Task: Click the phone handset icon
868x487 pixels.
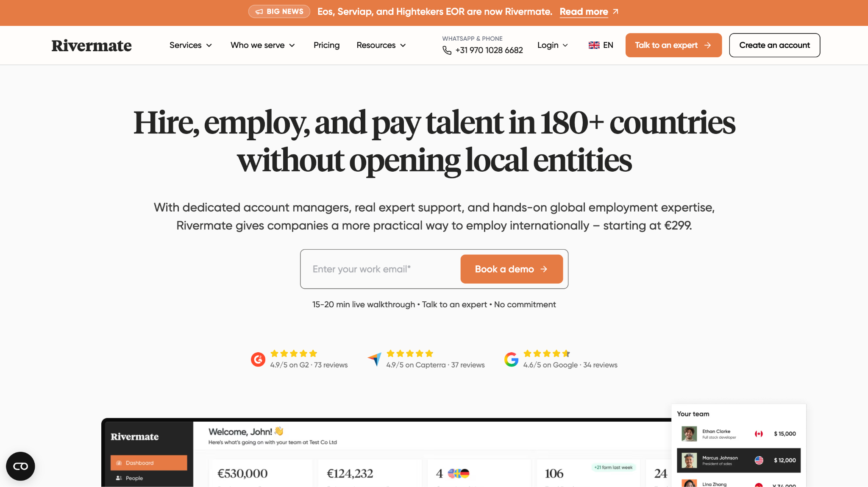Action: [447, 50]
